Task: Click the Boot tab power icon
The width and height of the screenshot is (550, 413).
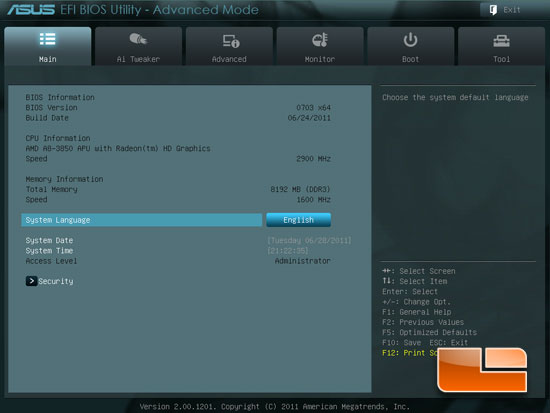Action: (410, 40)
